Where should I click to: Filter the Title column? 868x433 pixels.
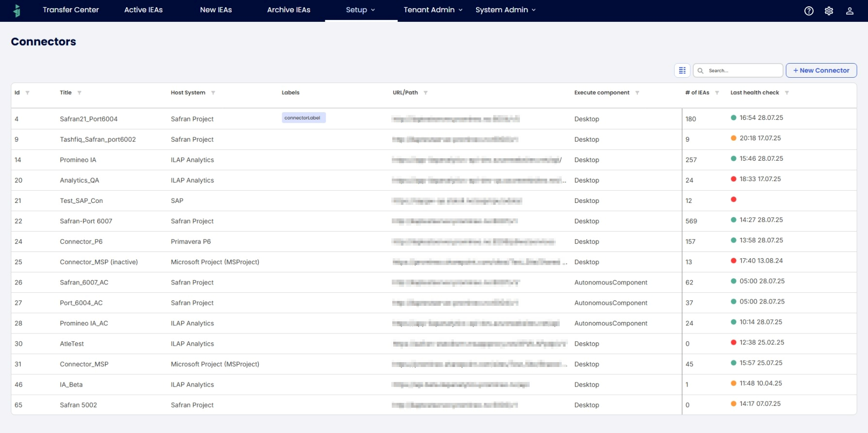79,93
